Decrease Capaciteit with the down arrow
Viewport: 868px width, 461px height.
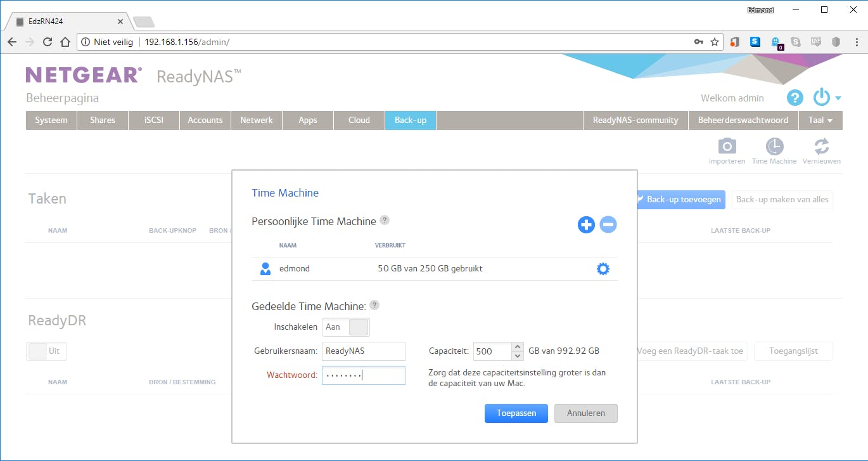pyautogui.click(x=518, y=355)
